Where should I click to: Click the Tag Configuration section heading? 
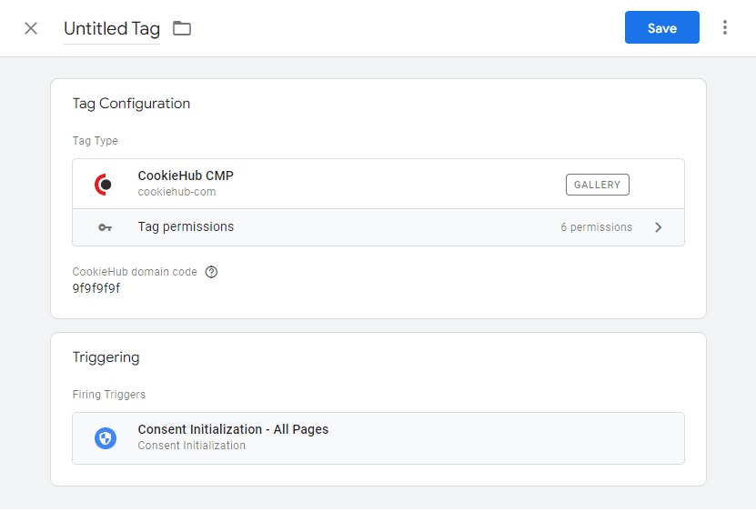click(130, 104)
